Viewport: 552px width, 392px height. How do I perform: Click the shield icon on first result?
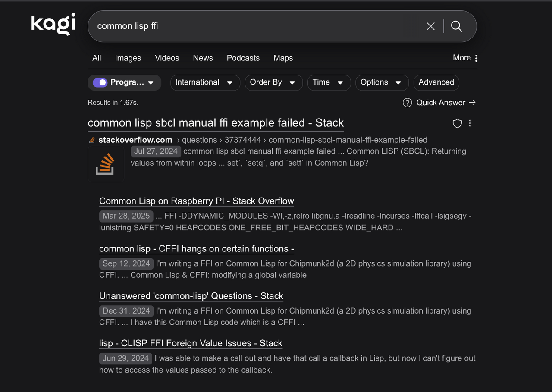457,124
